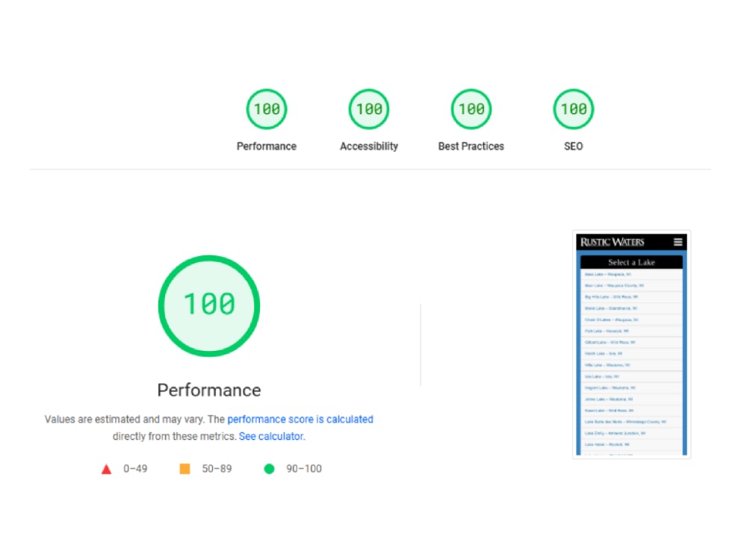Viewport: 747px width, 560px height.
Task: Click the 'Select a Lake' header in the screenshot
Action: 631,262
